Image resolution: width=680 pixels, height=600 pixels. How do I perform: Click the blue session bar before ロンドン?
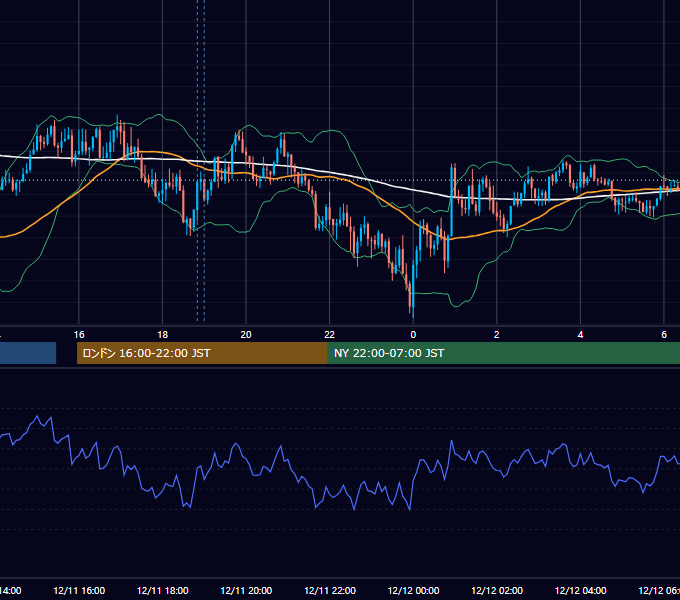pos(28,353)
